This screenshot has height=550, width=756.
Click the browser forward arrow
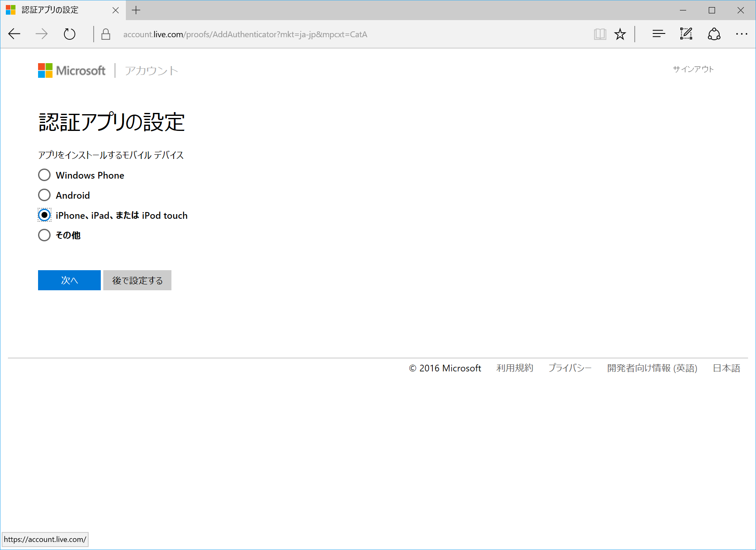point(41,34)
